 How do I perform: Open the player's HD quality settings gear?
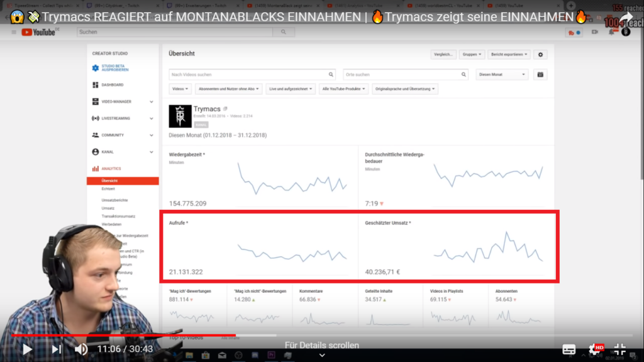point(595,349)
